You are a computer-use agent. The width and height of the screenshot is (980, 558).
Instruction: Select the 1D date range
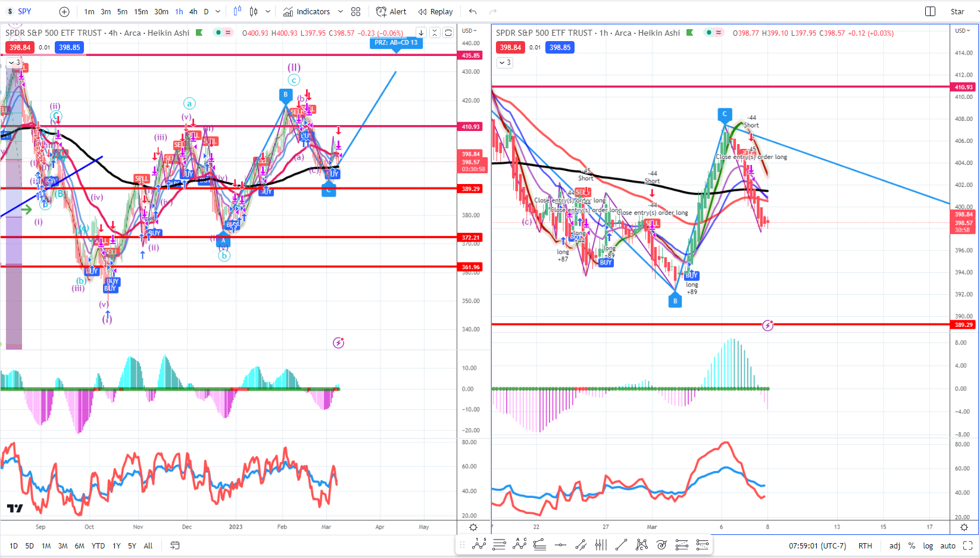click(14, 545)
